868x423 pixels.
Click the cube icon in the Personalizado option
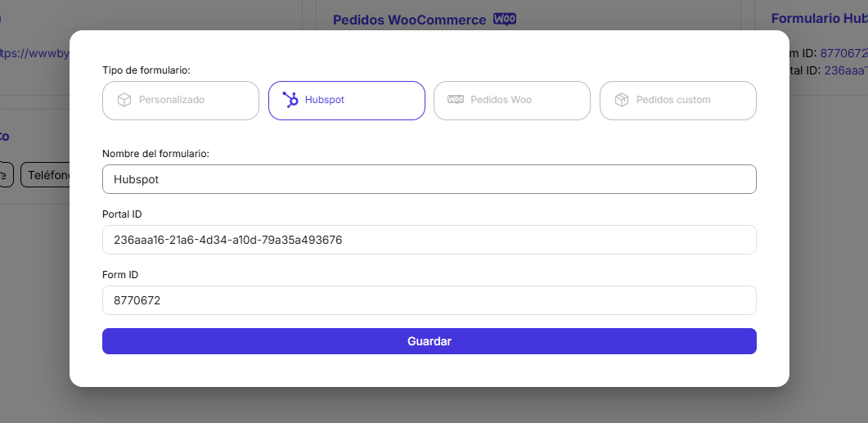coord(124,100)
